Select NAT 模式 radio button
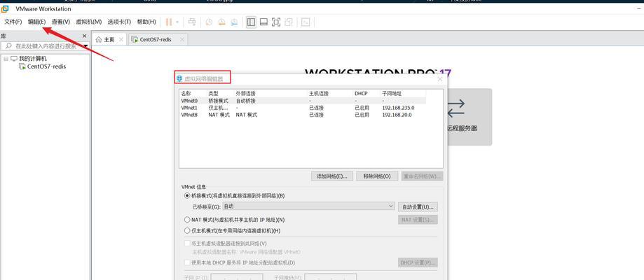Screen dimensions: 644x280 187,220
